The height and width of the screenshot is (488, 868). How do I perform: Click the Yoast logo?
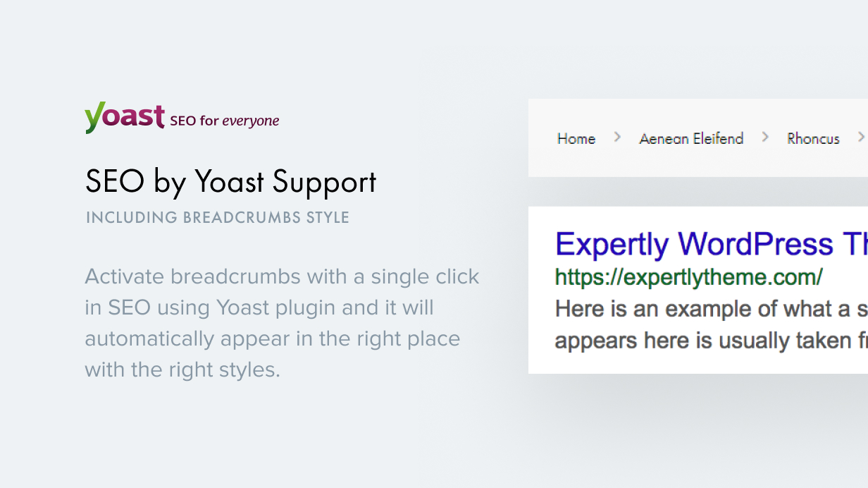coord(124,117)
